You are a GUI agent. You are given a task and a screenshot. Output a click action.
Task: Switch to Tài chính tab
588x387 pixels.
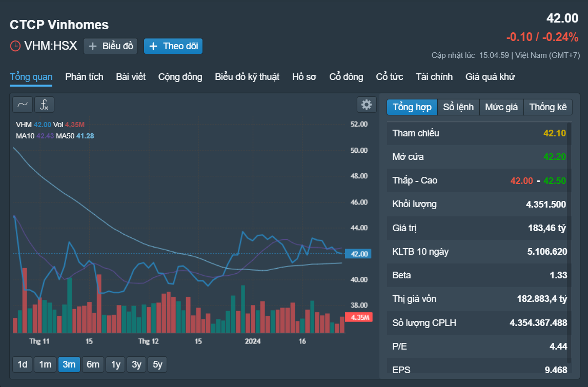click(x=434, y=77)
